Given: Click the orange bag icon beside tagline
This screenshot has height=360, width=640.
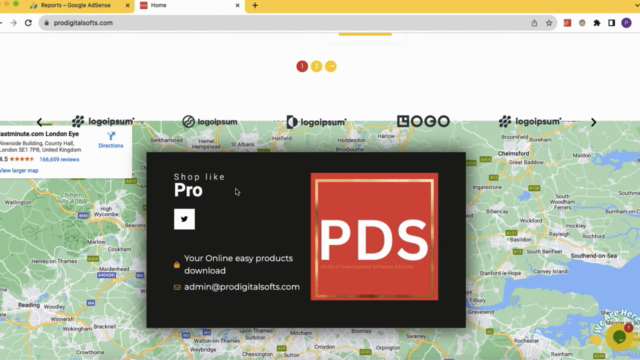Looking at the screenshot, I should [177, 264].
